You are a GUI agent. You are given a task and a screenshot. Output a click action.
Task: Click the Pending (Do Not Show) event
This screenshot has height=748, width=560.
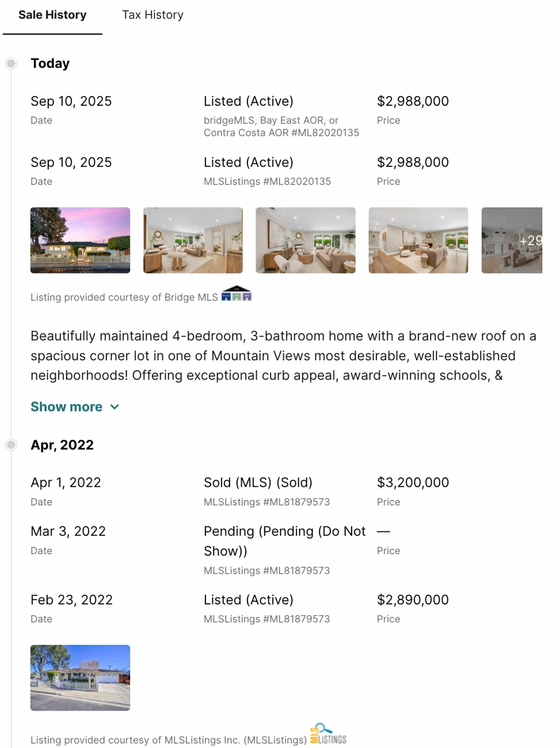pos(285,541)
